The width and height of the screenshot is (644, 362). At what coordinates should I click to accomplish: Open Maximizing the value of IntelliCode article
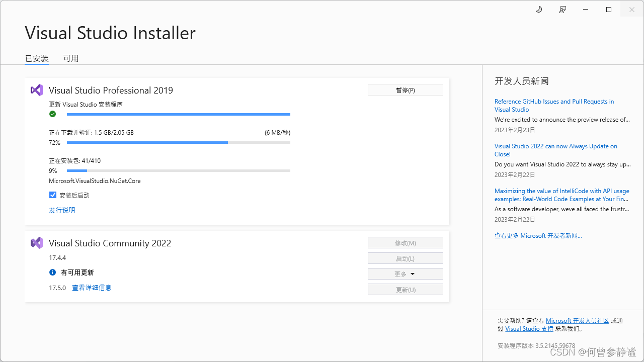[x=562, y=195]
